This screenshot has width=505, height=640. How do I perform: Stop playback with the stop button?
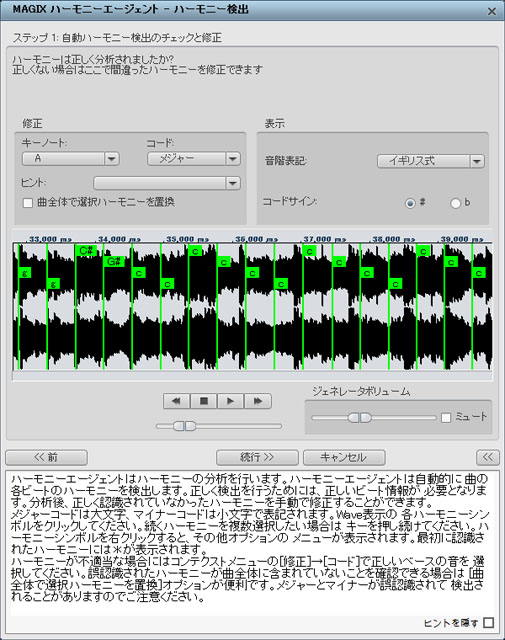(203, 401)
